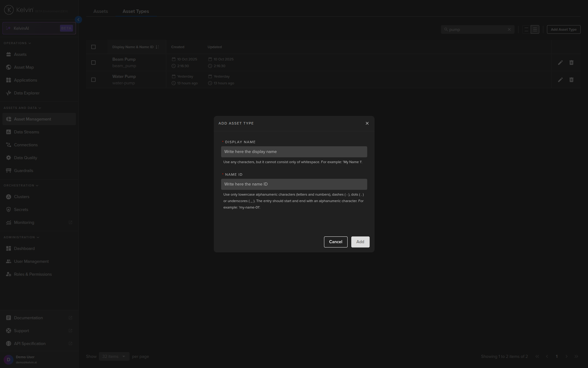Open Data Explorer from the sidebar
This screenshot has height=368, width=588.
click(27, 93)
